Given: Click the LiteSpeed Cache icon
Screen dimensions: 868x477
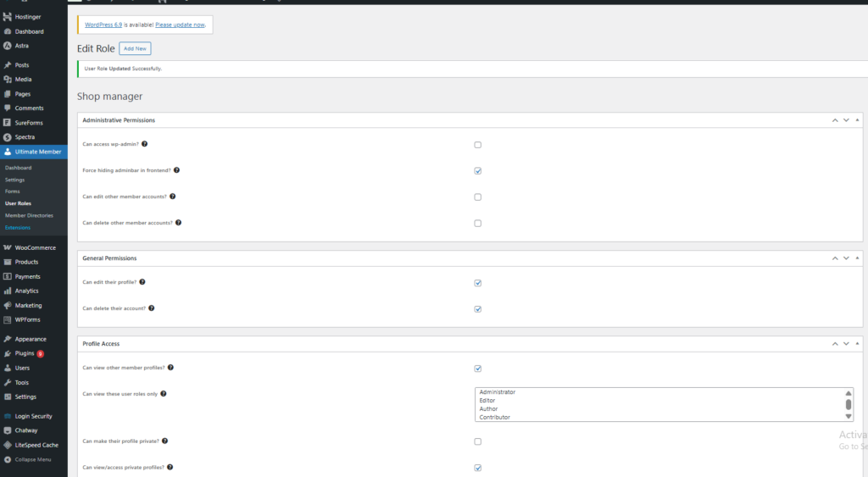Looking at the screenshot, I should [x=8, y=445].
